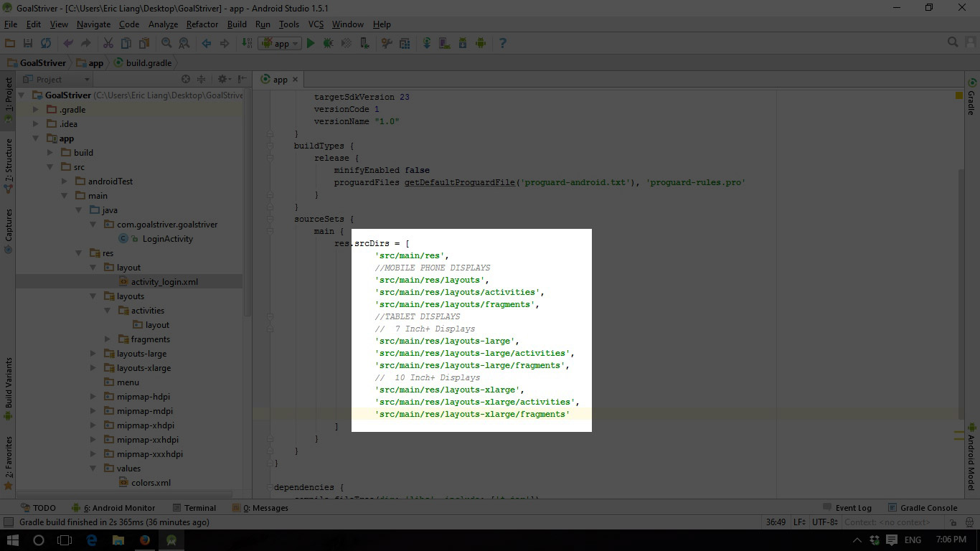Viewport: 980px width, 551px height.
Task: Open Replace with the magnifier-A icon
Action: (x=184, y=43)
